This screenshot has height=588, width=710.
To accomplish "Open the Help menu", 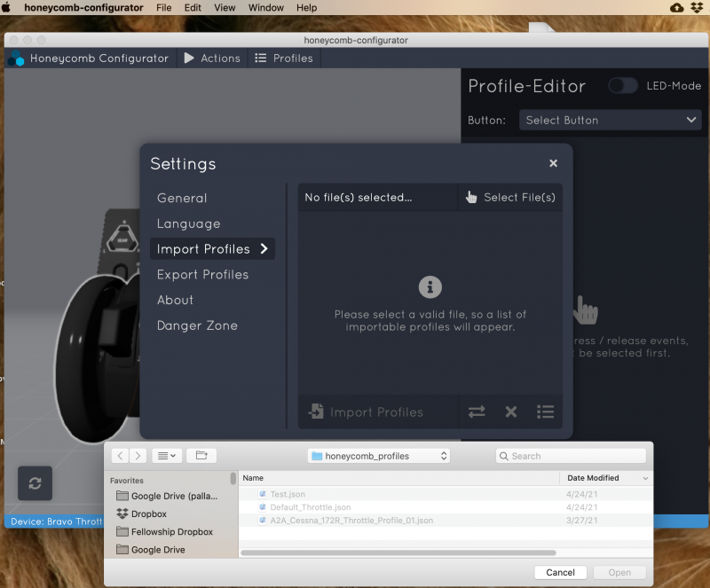I will pyautogui.click(x=306, y=8).
